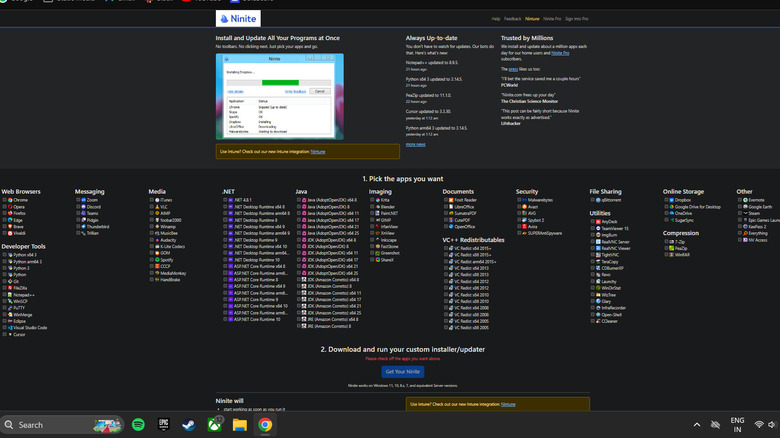Click the FileZilla icon under Developer Tools
Screen dimensions: 780x438
pyautogui.click(x=10, y=288)
